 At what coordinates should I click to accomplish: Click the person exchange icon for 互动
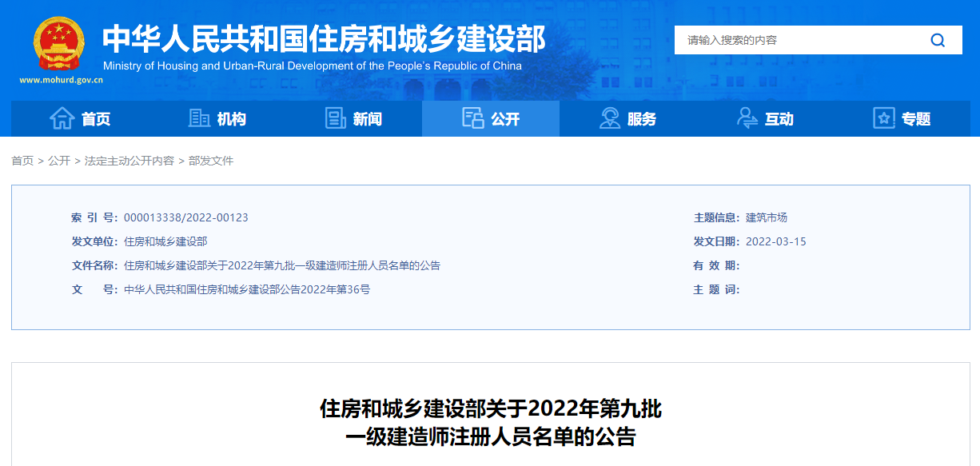747,118
